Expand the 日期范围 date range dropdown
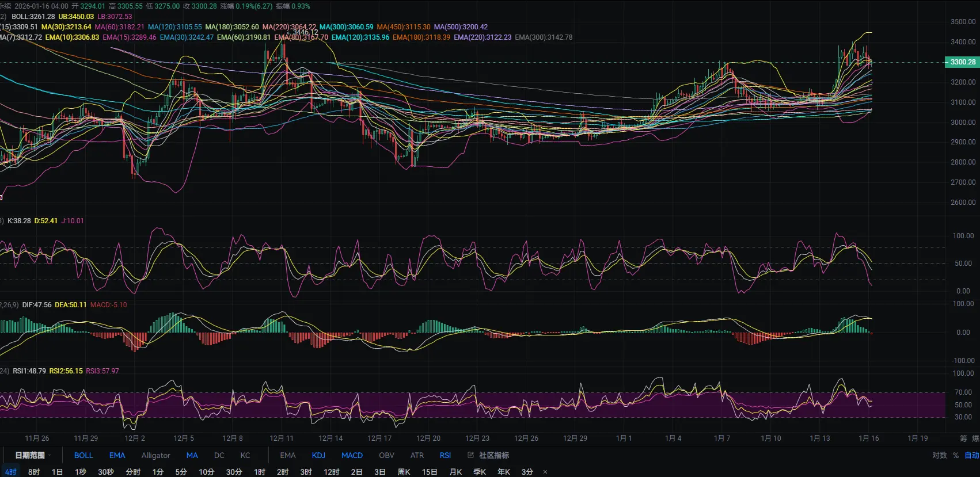Screen dimensions: 980x477 point(32,455)
